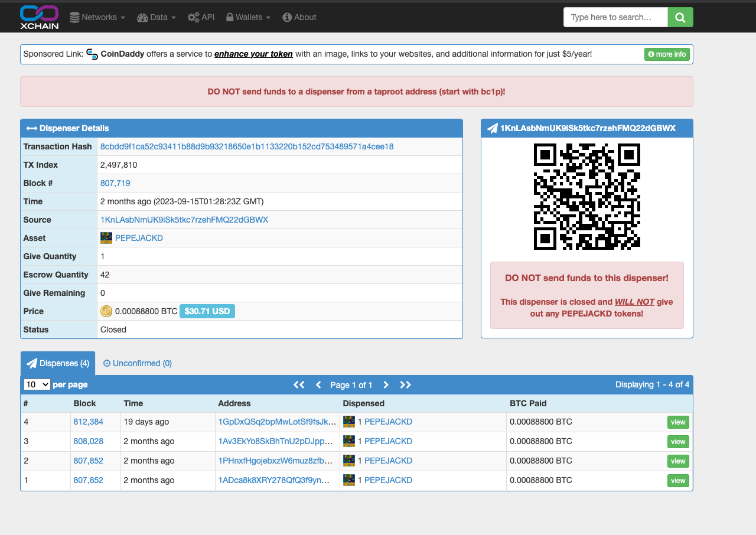
Task: Open block 808,028 link
Action: [89, 441]
